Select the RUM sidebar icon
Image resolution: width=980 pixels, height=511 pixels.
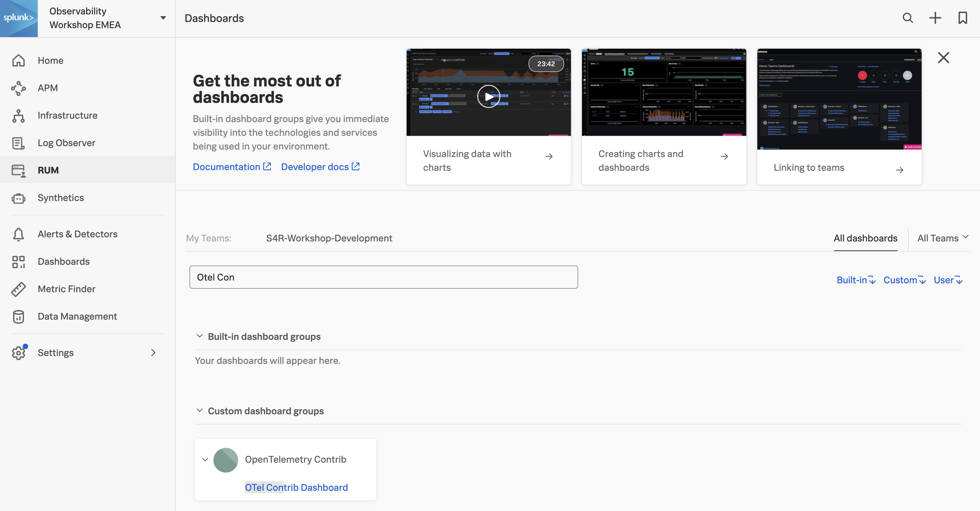coord(19,170)
